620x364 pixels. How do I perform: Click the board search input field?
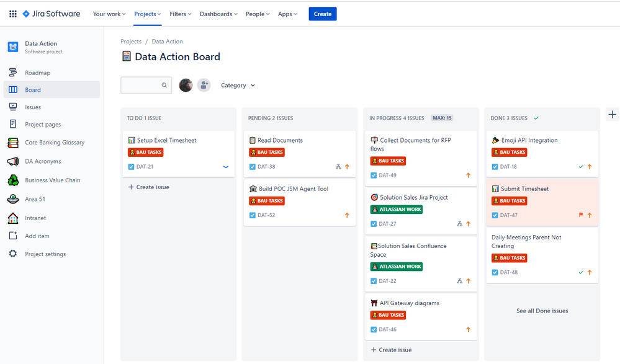pos(143,85)
